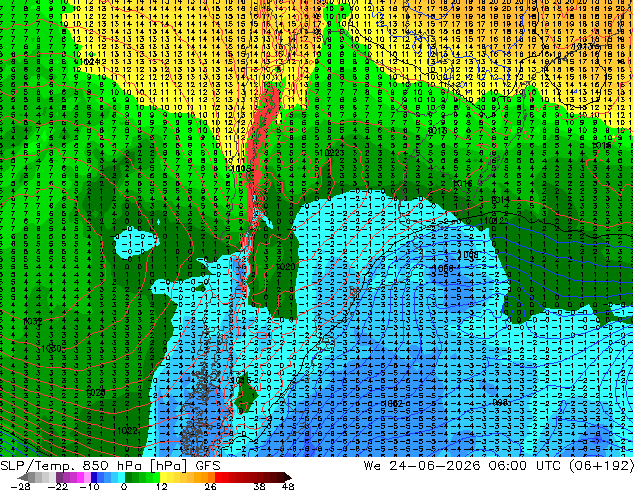Click the "SLP/Temp. 850 hPa [hPa] GFS" title

[110, 466]
